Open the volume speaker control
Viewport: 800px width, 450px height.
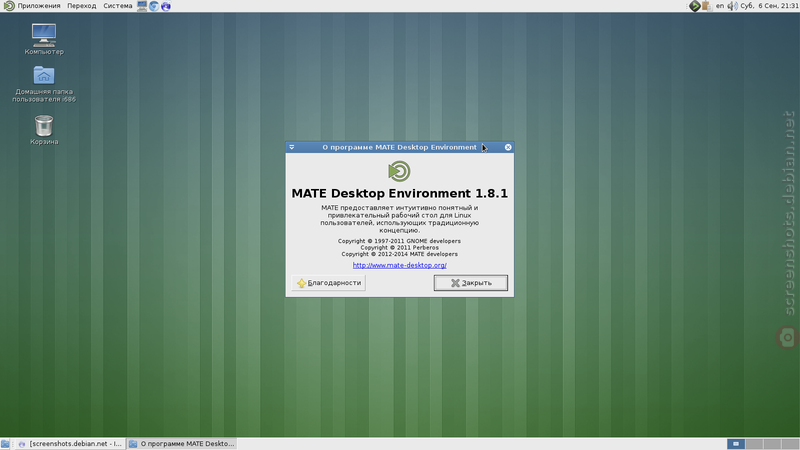point(732,6)
